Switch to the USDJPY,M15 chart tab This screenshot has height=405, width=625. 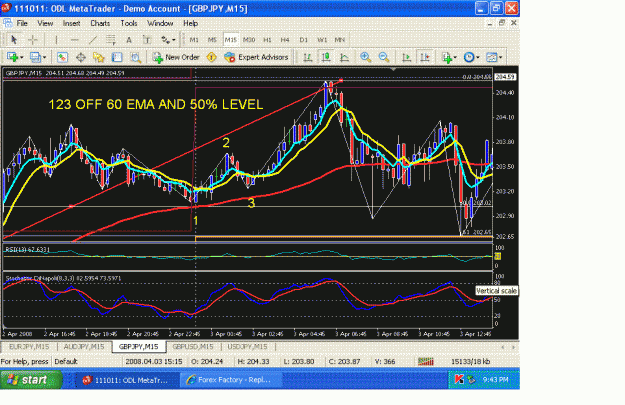point(247,347)
